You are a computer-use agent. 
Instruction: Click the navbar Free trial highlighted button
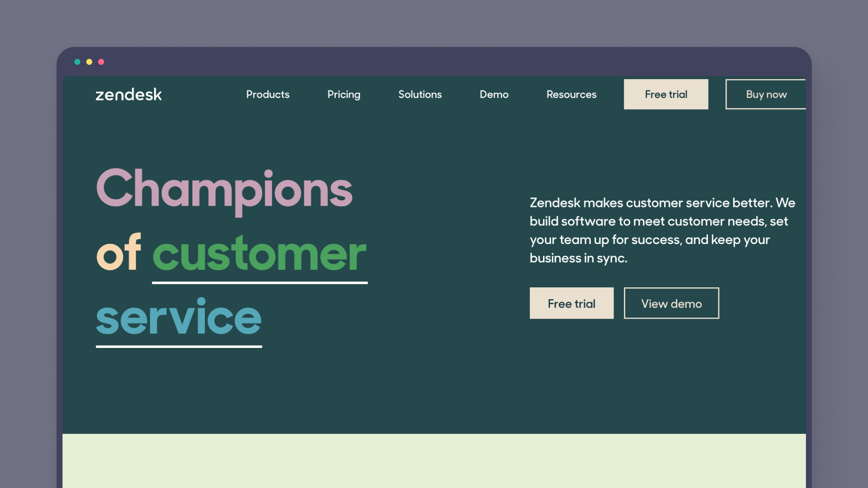tap(666, 94)
